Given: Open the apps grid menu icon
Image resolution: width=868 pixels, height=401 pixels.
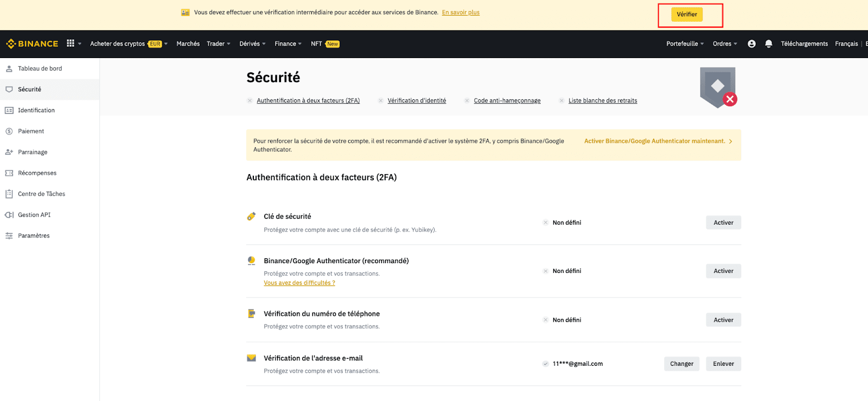Looking at the screenshot, I should (71, 43).
